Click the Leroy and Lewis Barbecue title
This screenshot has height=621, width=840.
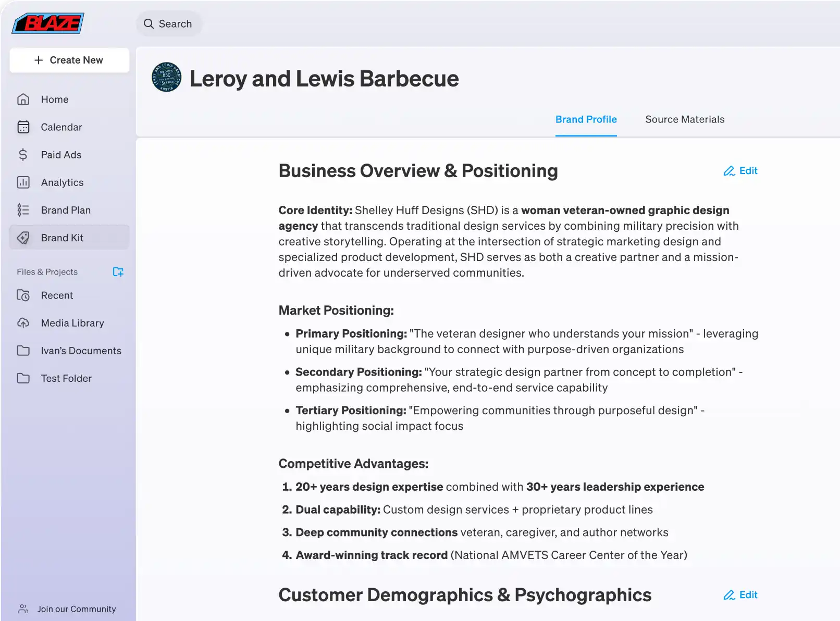(324, 79)
